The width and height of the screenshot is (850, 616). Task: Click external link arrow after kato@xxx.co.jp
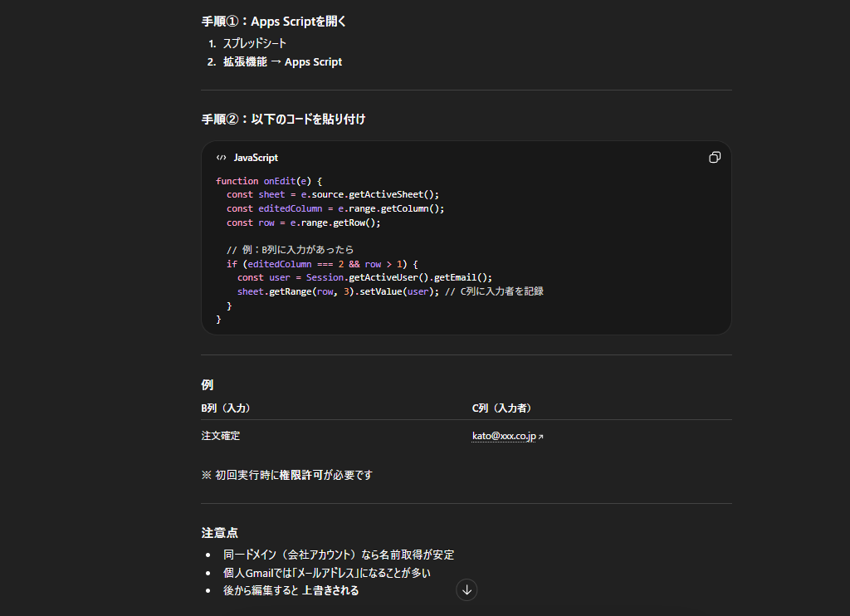click(541, 437)
